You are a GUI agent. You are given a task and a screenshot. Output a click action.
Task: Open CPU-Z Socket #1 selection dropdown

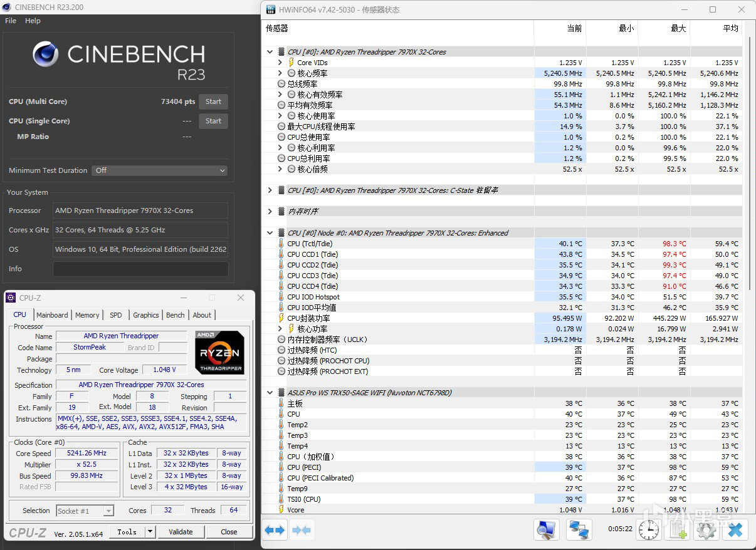(85, 511)
